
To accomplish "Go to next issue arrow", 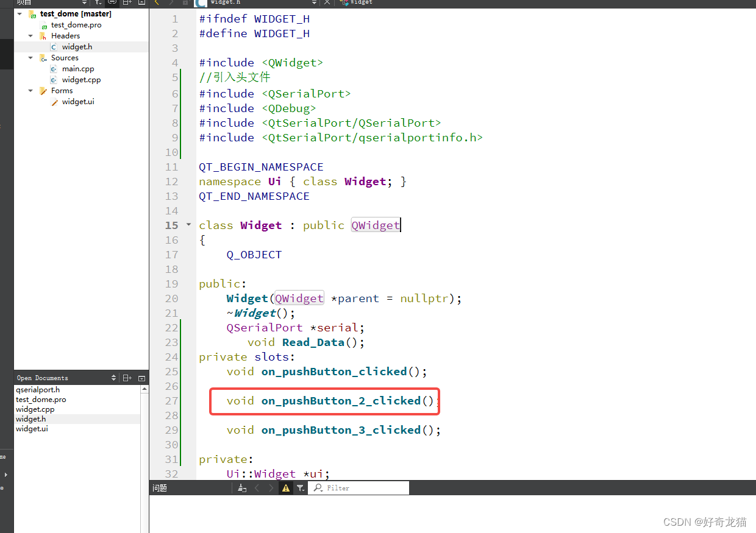I will (271, 488).
